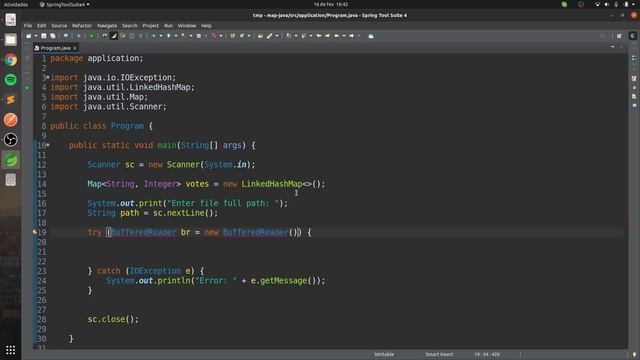Click the green Run toolbar icon
The height and width of the screenshot is (360, 640).
[169, 36]
